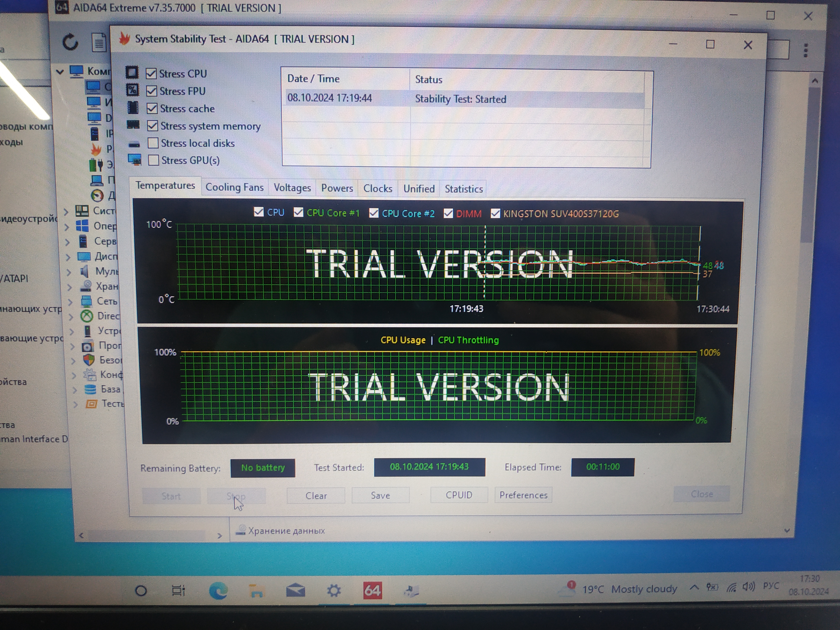Expand the Сервер tree node

click(x=68, y=242)
